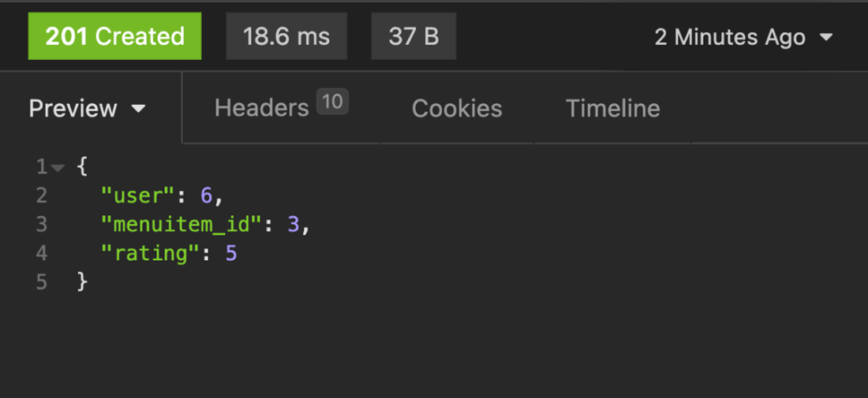Click line number 5 in the gutter
Viewport: 868px width, 398px height.
pos(41,282)
